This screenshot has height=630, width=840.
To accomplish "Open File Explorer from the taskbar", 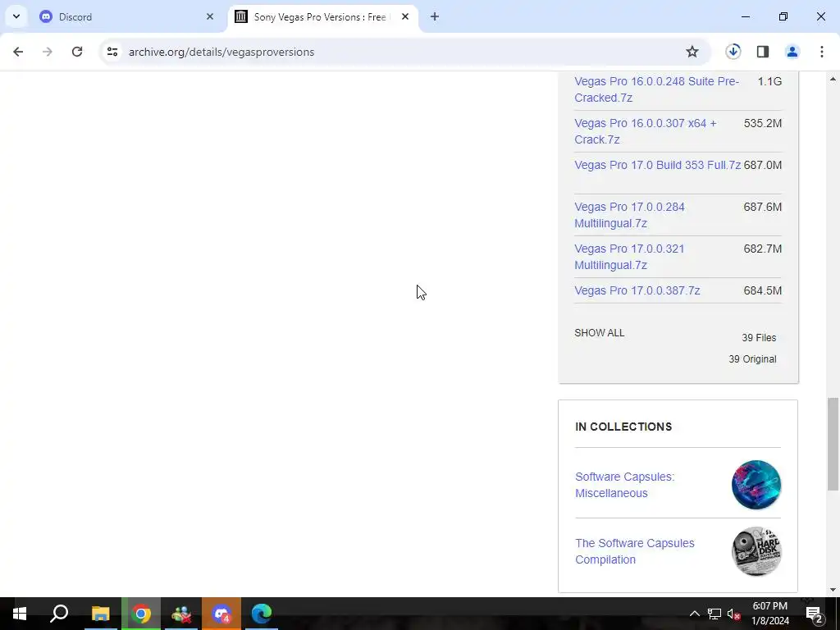I will pos(100,614).
